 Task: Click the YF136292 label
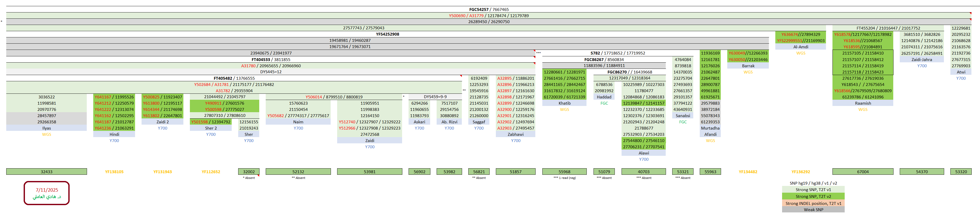801,172
